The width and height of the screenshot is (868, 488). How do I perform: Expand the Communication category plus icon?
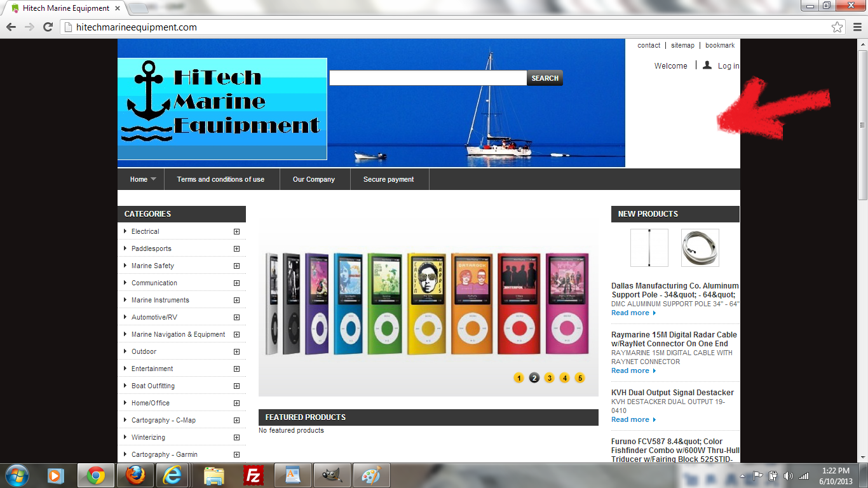pyautogui.click(x=236, y=283)
